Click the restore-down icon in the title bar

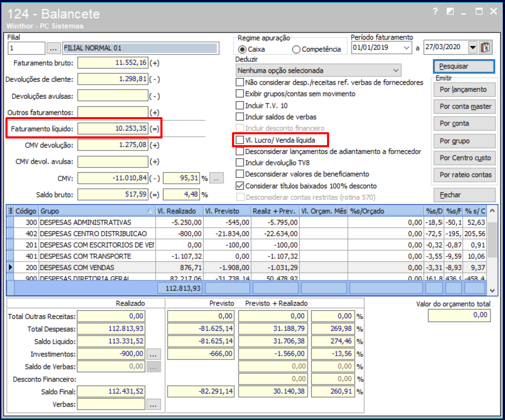(x=450, y=12)
